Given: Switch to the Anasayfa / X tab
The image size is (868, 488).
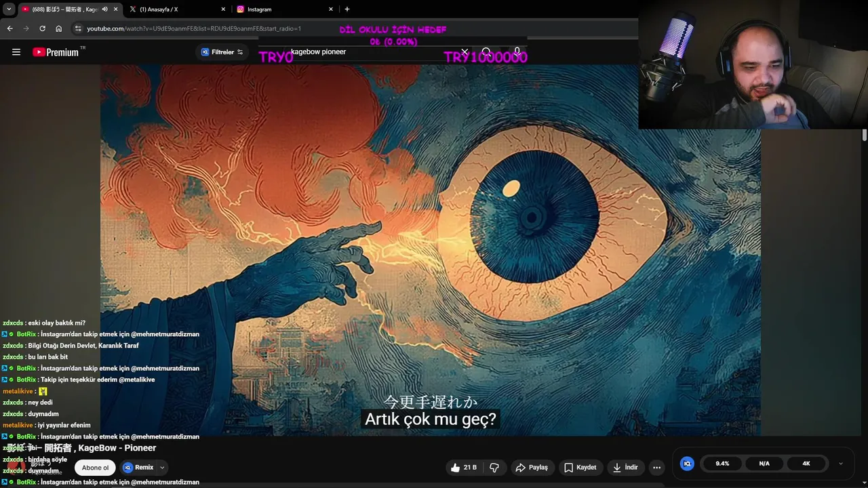Looking at the screenshot, I should [x=178, y=9].
